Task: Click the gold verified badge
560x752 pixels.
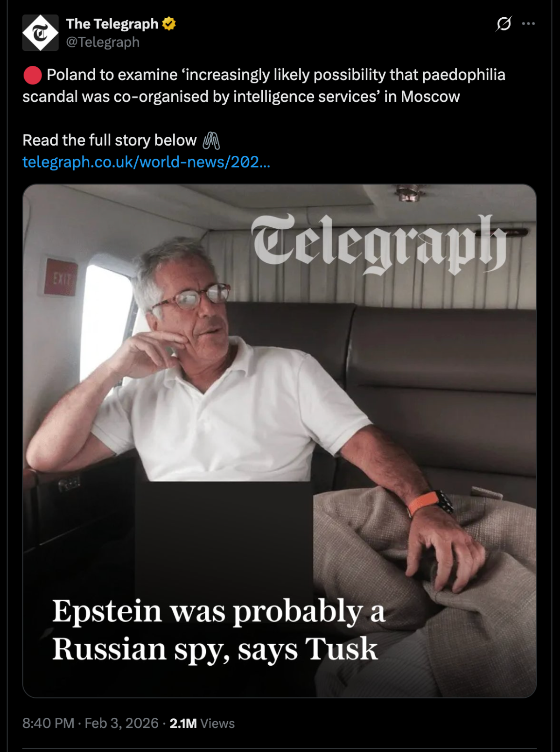Action: (169, 24)
